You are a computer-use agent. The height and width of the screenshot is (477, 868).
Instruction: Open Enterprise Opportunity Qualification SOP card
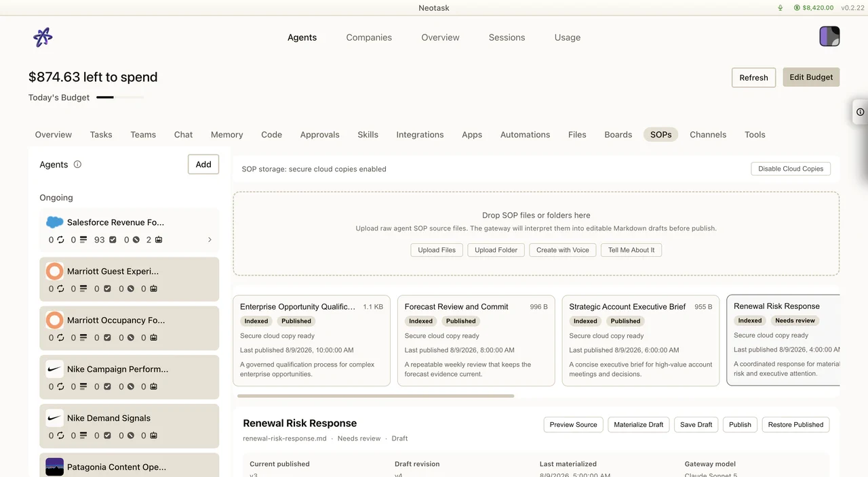(x=311, y=341)
